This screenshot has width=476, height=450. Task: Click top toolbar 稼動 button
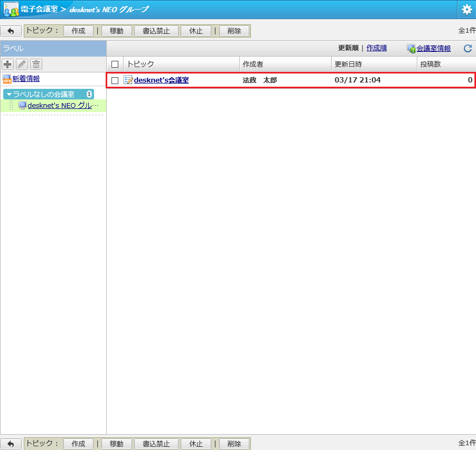click(117, 31)
